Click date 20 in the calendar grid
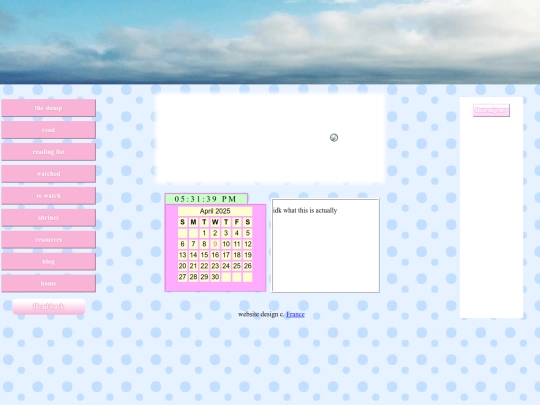The height and width of the screenshot is (405, 540). (x=183, y=266)
